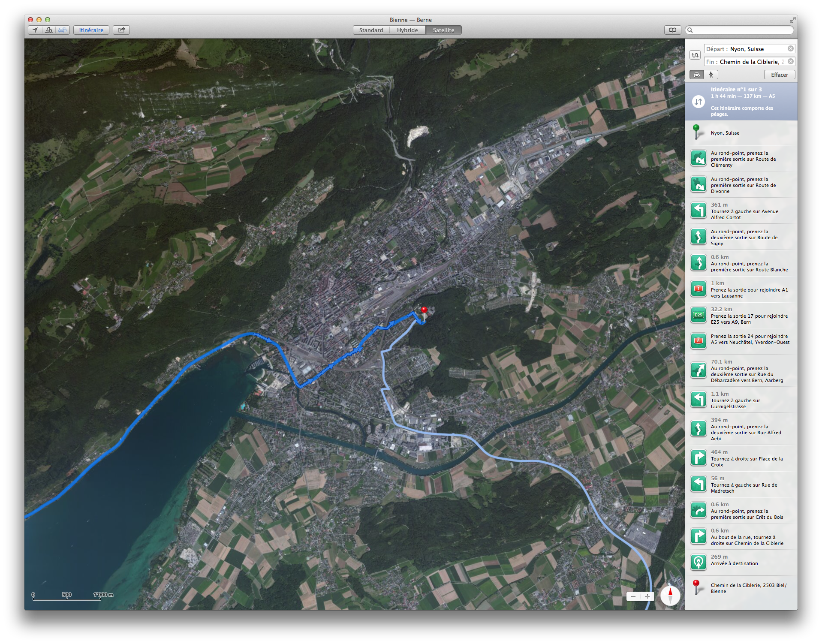Screen dimensions: 822x644
Task: Select the driving car directions mode
Action: (697, 75)
